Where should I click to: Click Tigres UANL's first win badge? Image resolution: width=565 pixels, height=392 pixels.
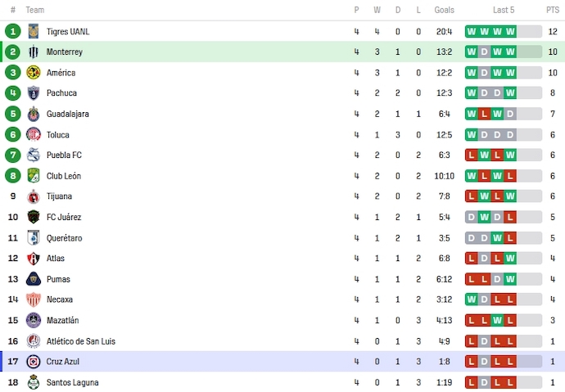tap(472, 31)
